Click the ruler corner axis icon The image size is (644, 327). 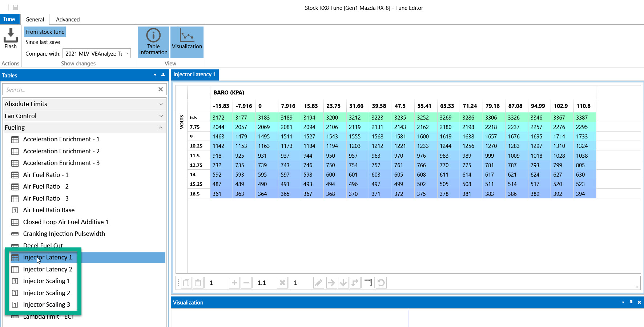(368, 283)
